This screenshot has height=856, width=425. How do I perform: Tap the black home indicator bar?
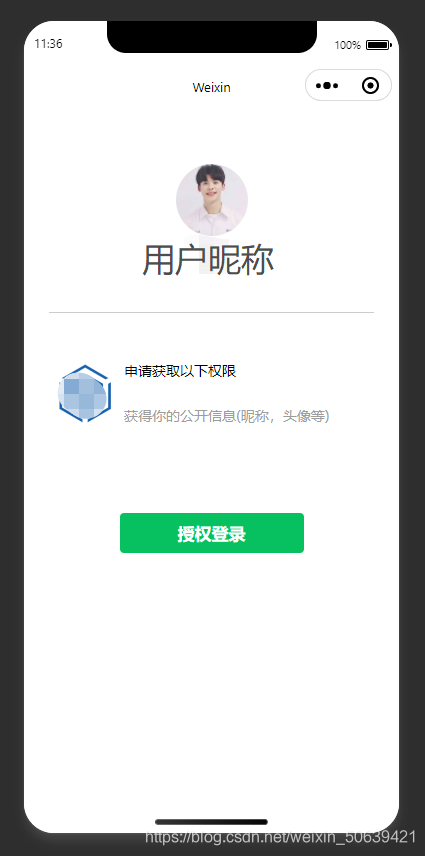[212, 822]
